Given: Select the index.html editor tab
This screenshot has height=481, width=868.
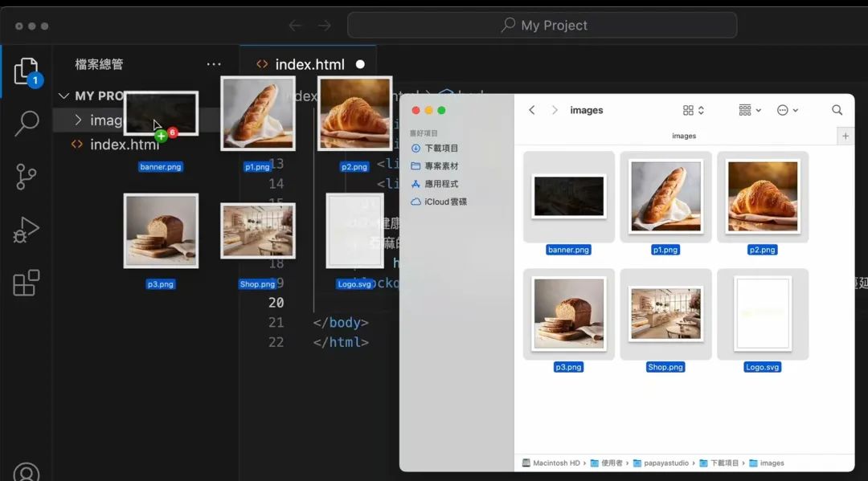Looking at the screenshot, I should coord(309,64).
